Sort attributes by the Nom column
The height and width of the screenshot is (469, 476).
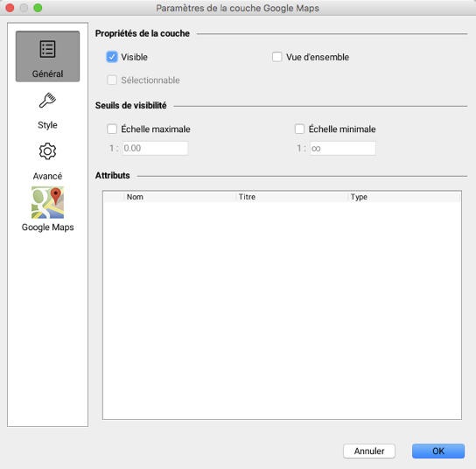coord(180,197)
